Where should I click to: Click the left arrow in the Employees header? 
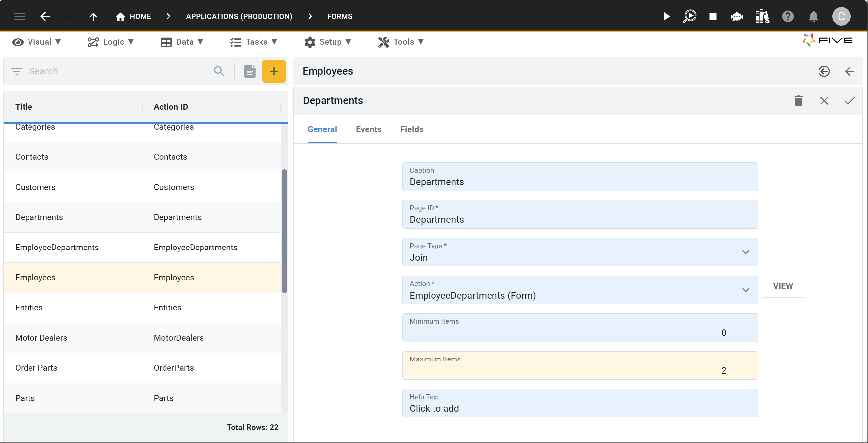(x=849, y=71)
